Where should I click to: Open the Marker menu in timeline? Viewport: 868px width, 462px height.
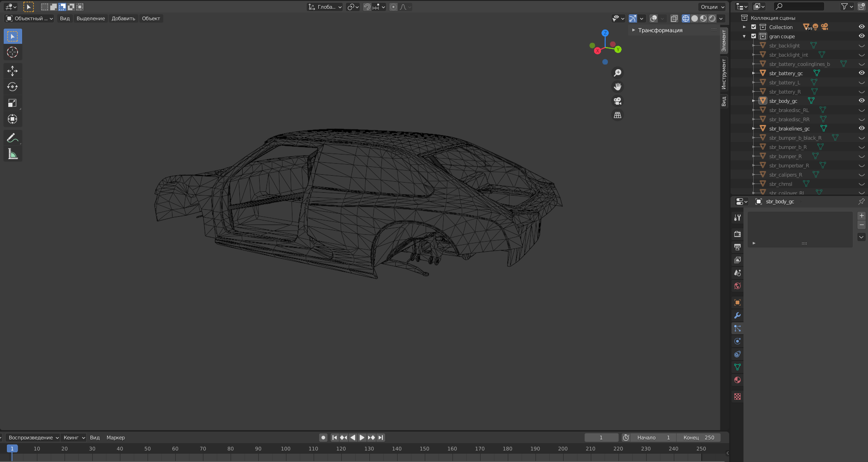coord(115,438)
